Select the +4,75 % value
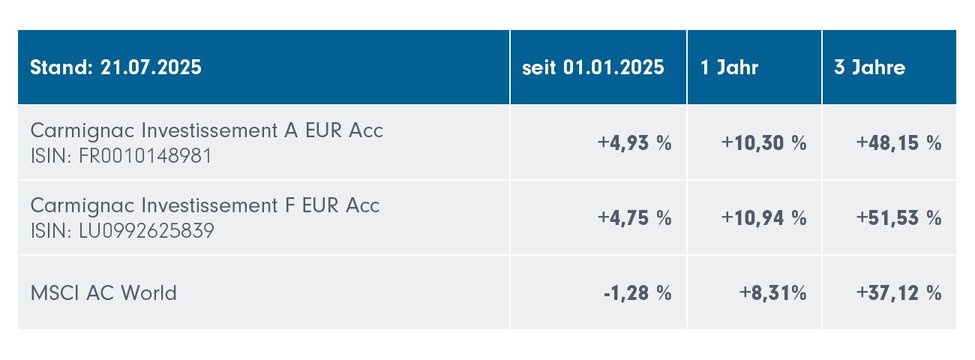Screen dimensions: 975x360 (x=634, y=218)
